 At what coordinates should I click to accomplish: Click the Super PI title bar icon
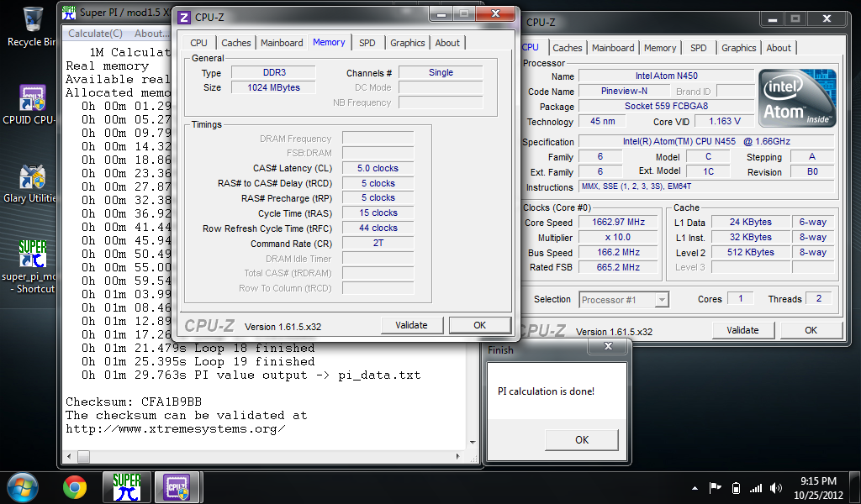coord(69,12)
